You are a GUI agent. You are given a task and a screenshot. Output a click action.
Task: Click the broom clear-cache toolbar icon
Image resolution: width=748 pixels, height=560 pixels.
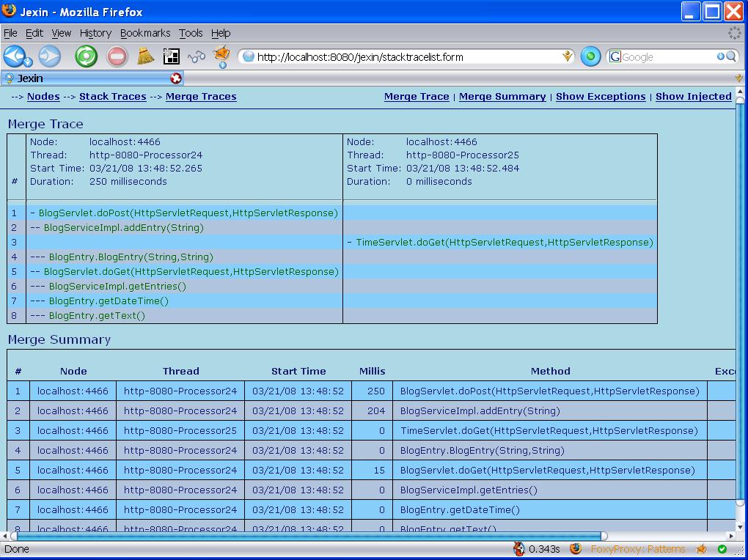click(146, 56)
